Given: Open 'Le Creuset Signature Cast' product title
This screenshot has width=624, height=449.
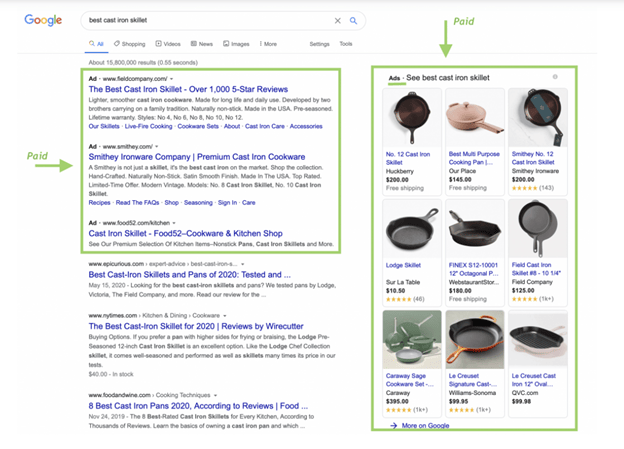Looking at the screenshot, I should point(473,380).
